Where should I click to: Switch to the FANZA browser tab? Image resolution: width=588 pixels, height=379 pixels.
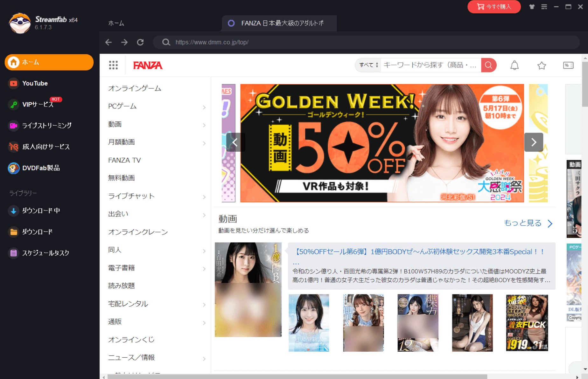279,23
